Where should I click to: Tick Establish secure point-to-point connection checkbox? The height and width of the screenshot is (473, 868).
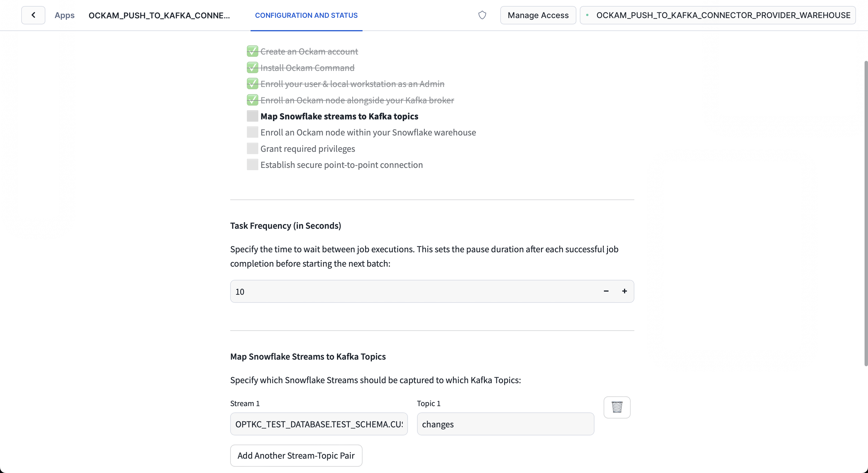tap(252, 165)
